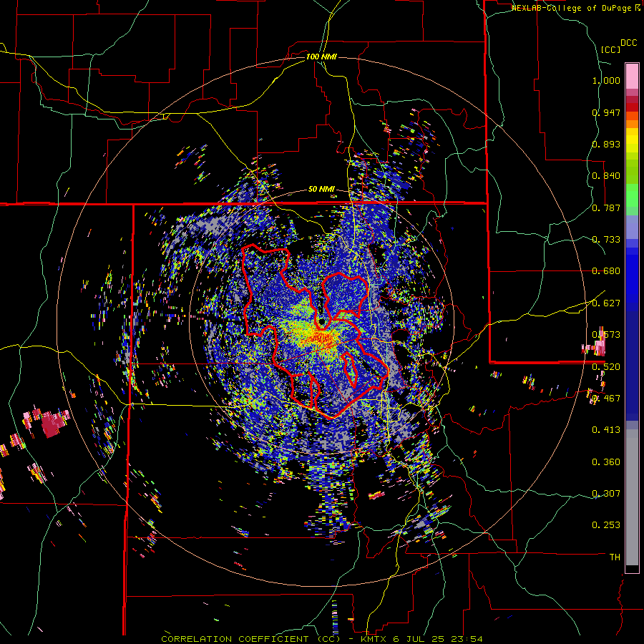Click the NEXLAB-College of DuPage label
This screenshot has height=644, width=644.
point(573,8)
